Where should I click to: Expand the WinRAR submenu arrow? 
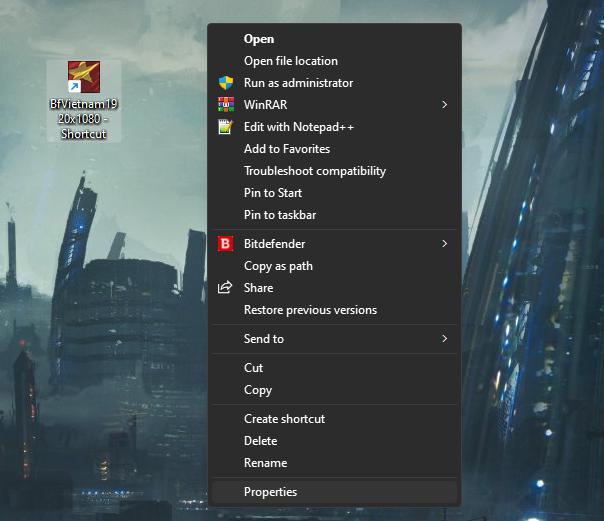[444, 105]
